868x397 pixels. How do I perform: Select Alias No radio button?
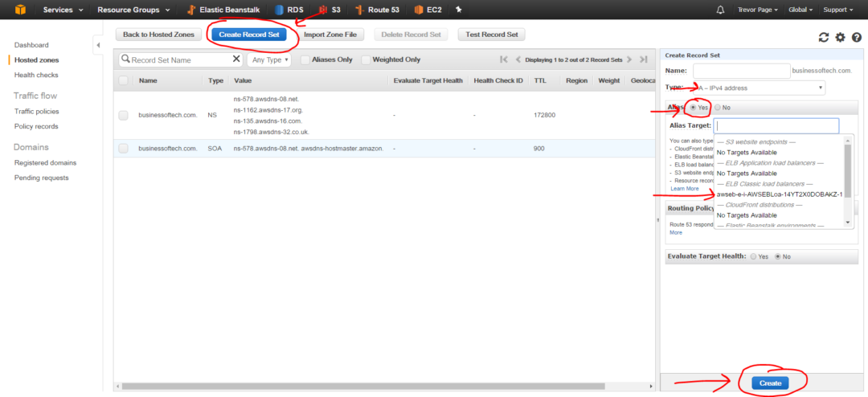pos(718,108)
